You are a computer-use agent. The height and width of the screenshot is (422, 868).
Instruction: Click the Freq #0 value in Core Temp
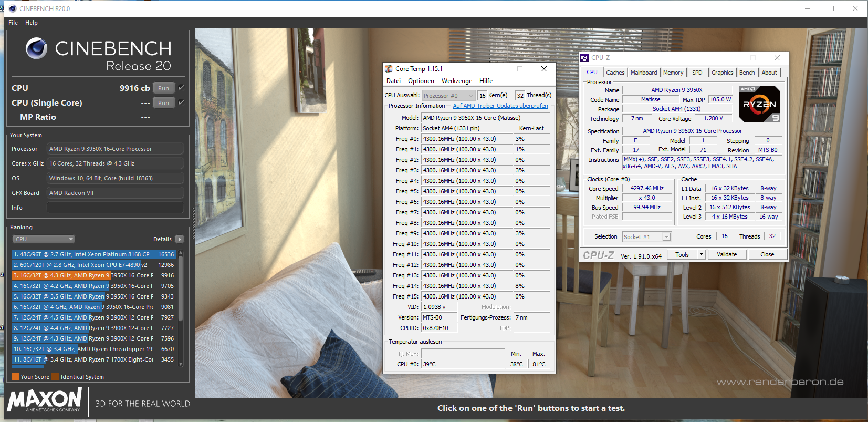click(467, 139)
